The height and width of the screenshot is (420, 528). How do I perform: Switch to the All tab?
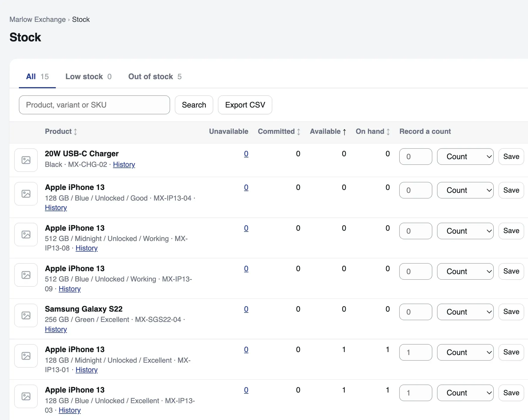click(x=37, y=76)
